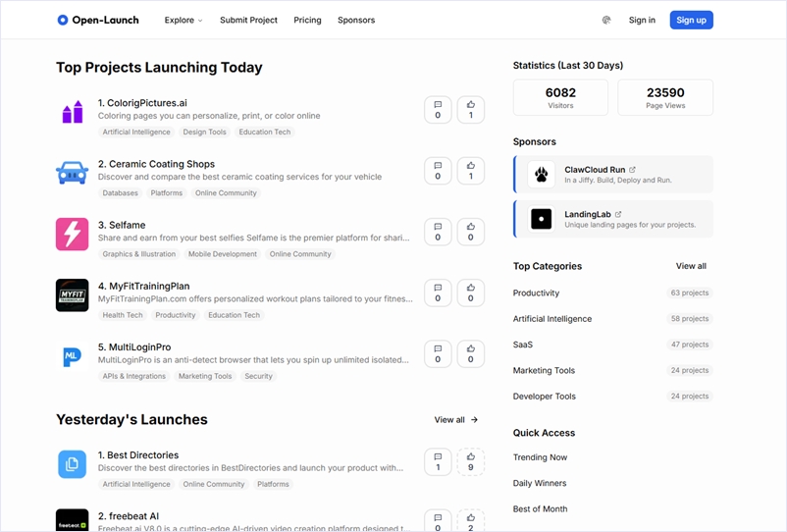This screenshot has width=787, height=532.
Task: Open the Pricing page
Action: click(x=307, y=20)
